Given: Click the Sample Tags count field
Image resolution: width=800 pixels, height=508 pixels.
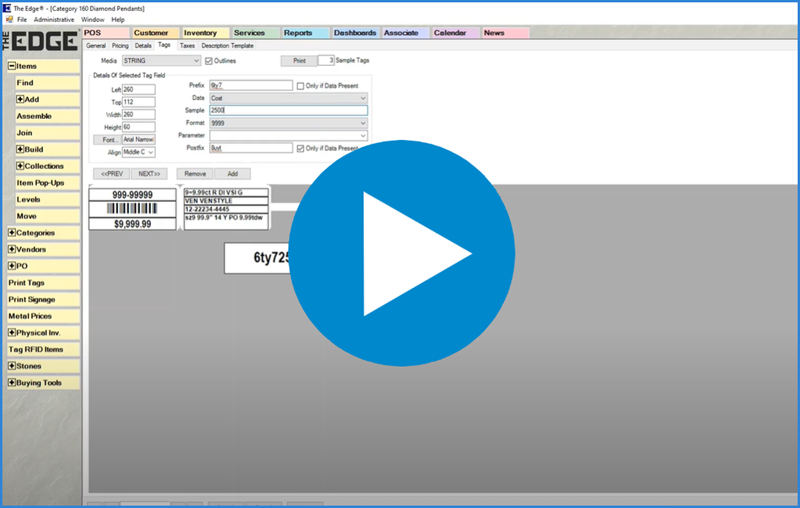Looking at the screenshot, I should point(326,60).
